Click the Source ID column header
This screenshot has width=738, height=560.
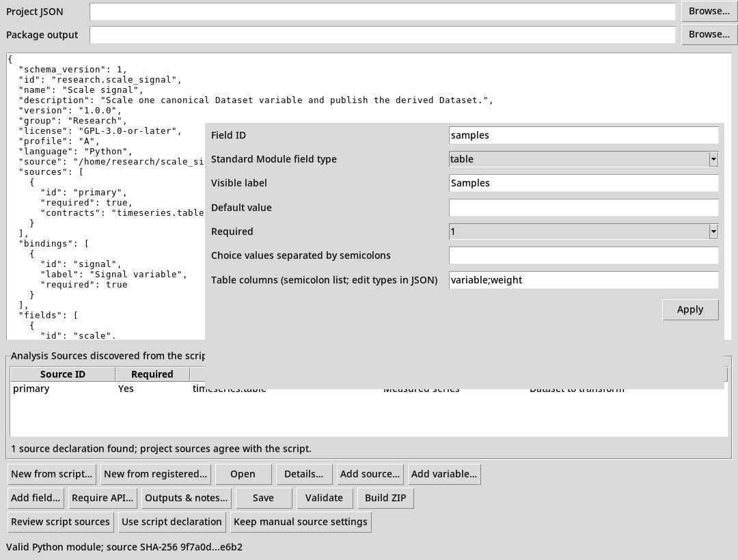click(x=63, y=374)
